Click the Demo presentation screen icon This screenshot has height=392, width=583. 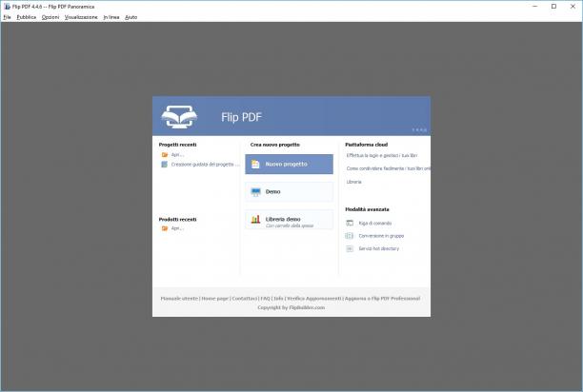coord(256,192)
